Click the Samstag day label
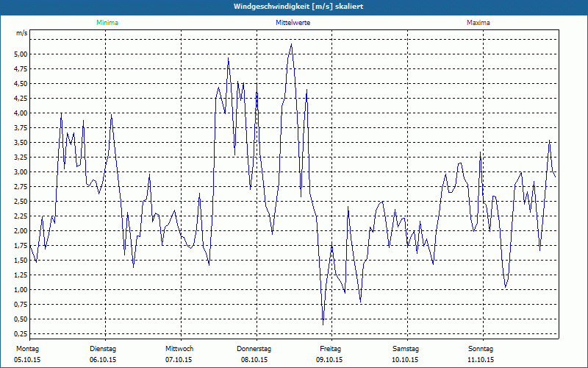The image size is (588, 368). tap(406, 349)
